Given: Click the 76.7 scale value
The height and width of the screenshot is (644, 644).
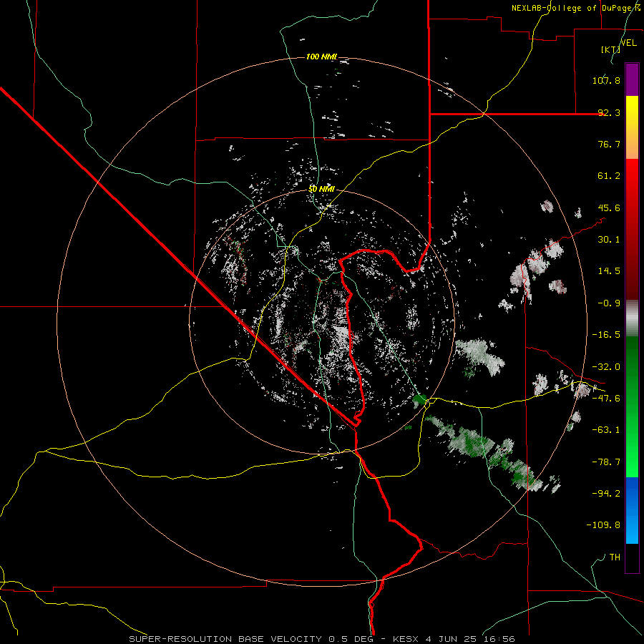Looking at the screenshot, I should pyautogui.click(x=609, y=144).
